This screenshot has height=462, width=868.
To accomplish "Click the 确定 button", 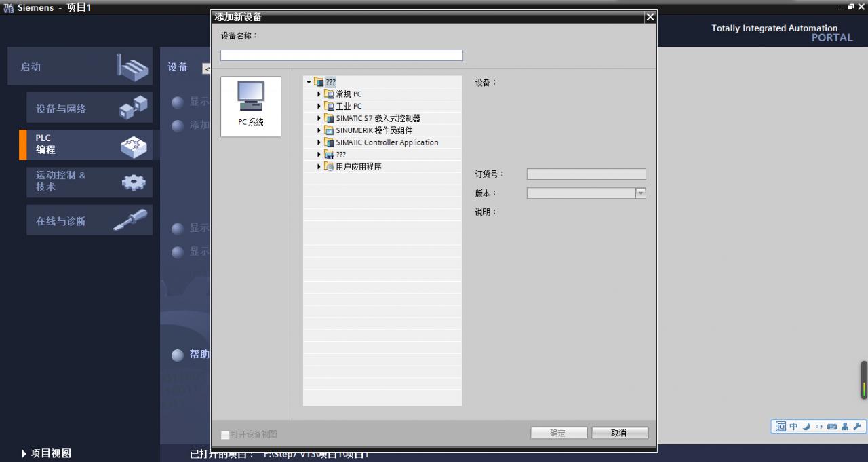I will pyautogui.click(x=558, y=433).
